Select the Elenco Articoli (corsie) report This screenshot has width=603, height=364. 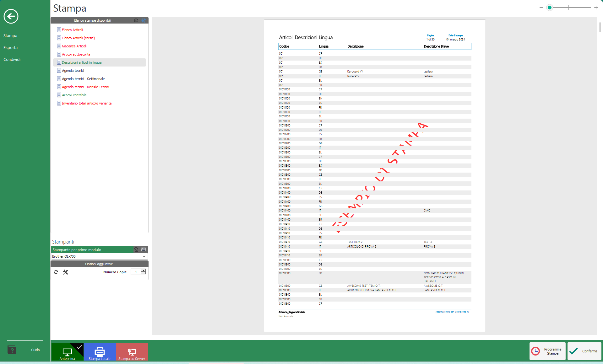78,38
